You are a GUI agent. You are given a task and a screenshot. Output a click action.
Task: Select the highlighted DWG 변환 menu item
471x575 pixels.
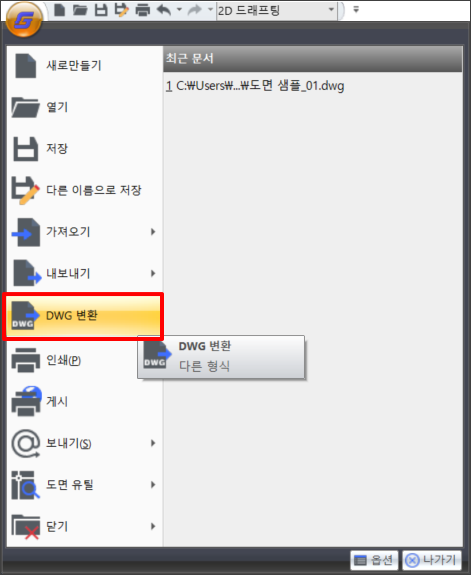[x=83, y=316]
